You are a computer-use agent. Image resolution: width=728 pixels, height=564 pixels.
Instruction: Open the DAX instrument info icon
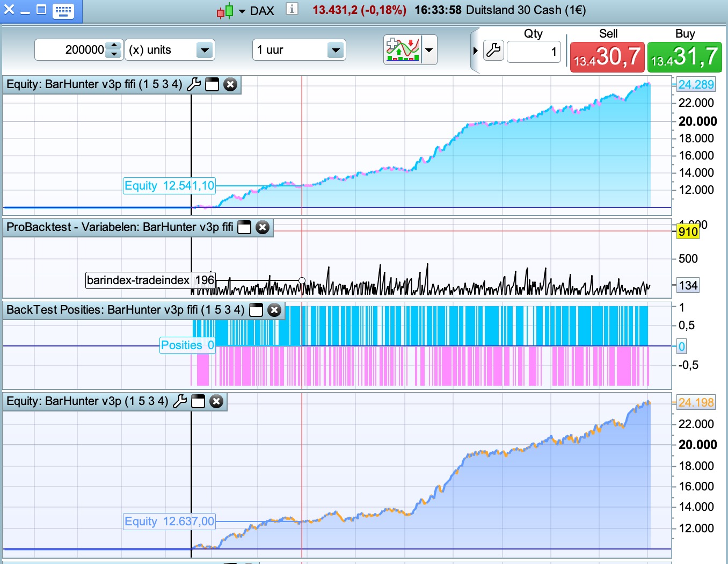tap(292, 9)
